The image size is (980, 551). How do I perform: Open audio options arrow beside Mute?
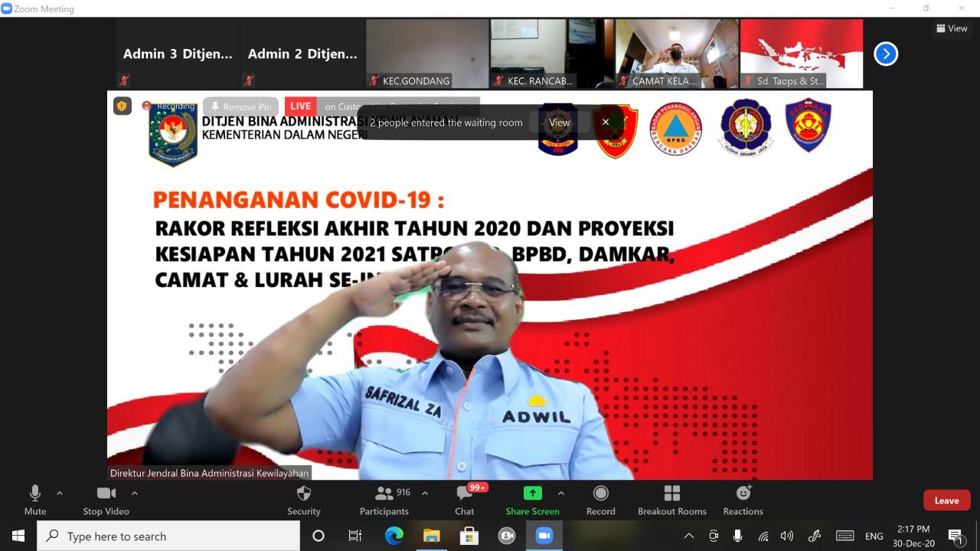point(60,494)
